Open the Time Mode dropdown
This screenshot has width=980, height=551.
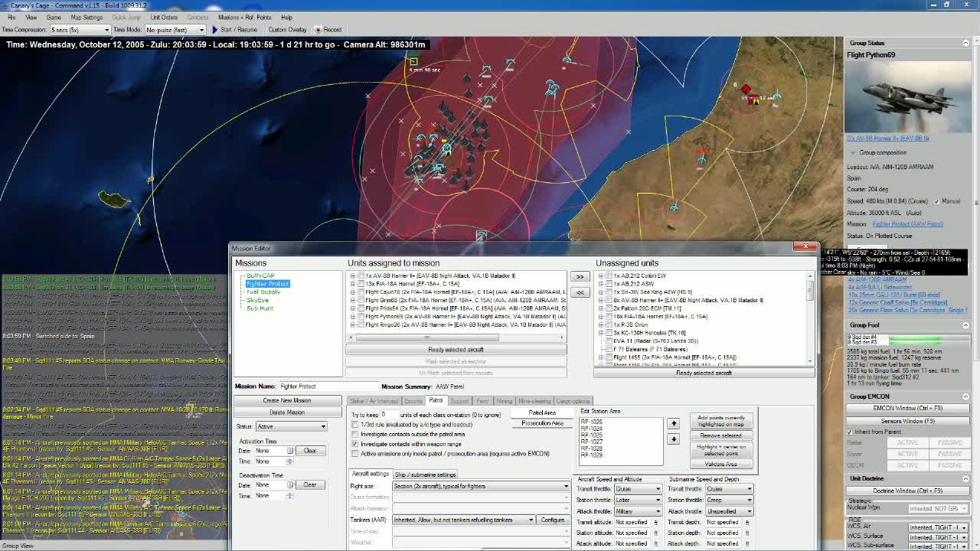pyautogui.click(x=175, y=30)
